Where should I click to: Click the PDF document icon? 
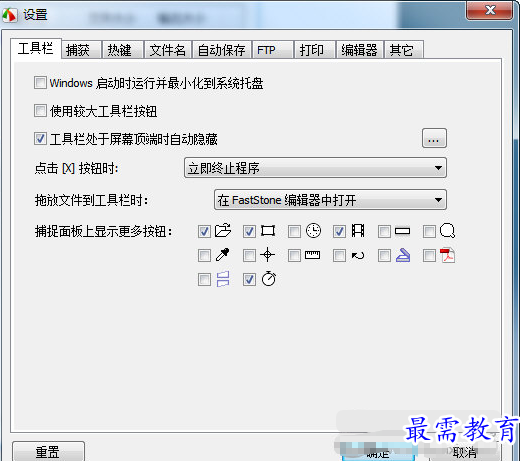tap(447, 255)
